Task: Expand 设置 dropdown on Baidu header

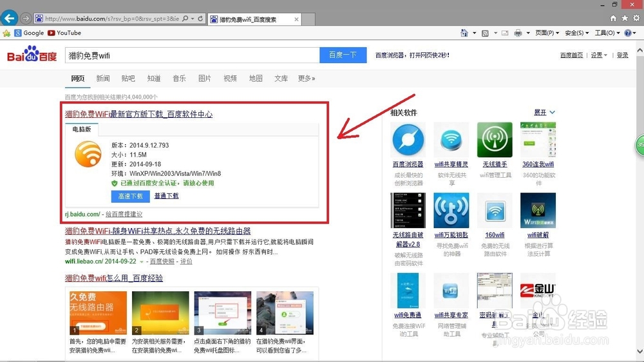Action: 599,55
